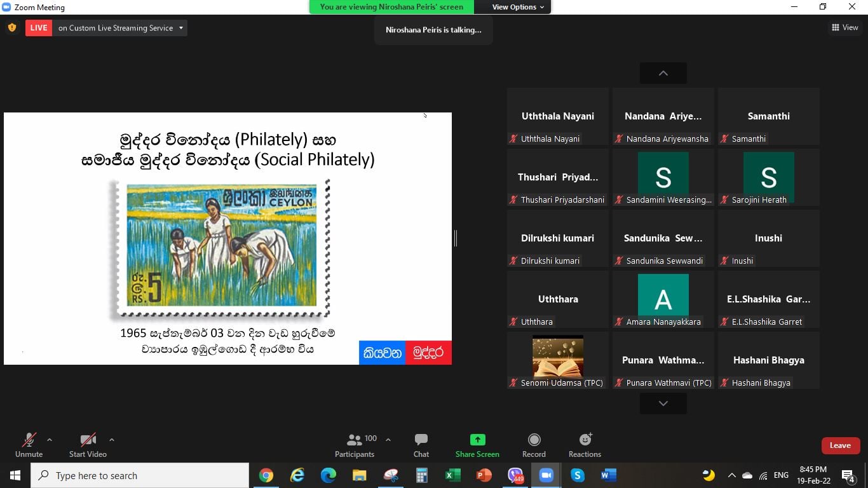
Task: Click the slide title mentioning Social Philately
Action: tap(228, 149)
